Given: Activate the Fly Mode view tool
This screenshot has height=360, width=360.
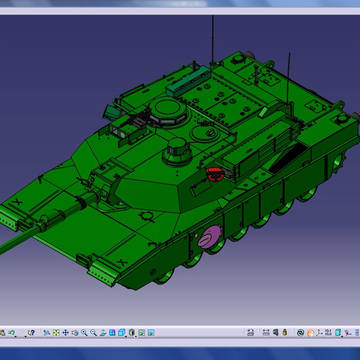Looking at the screenshot, I should [47, 332].
